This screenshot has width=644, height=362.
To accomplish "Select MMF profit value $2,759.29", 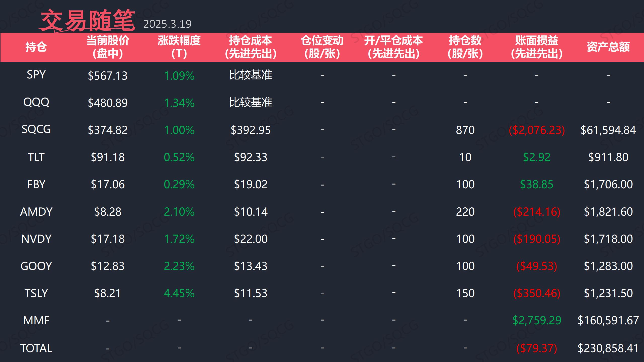I will click(537, 320).
